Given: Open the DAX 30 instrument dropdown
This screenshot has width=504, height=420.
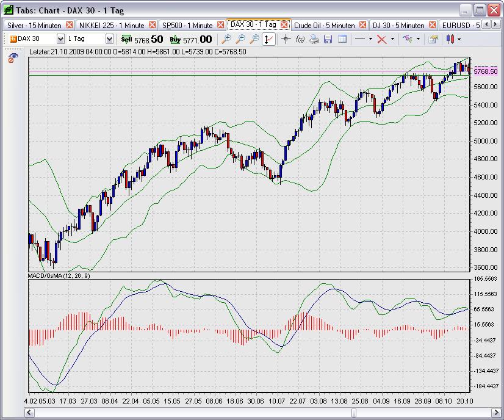Looking at the screenshot, I should coord(60,39).
